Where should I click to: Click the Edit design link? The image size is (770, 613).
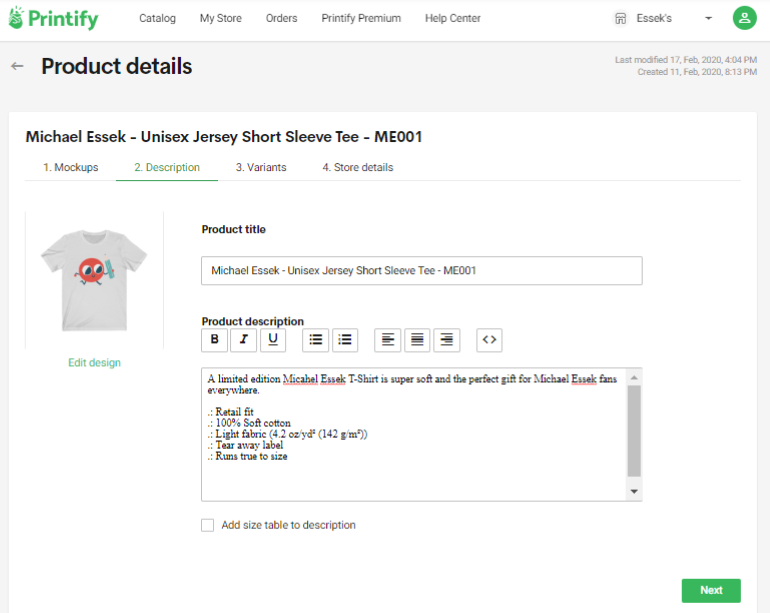coord(94,362)
